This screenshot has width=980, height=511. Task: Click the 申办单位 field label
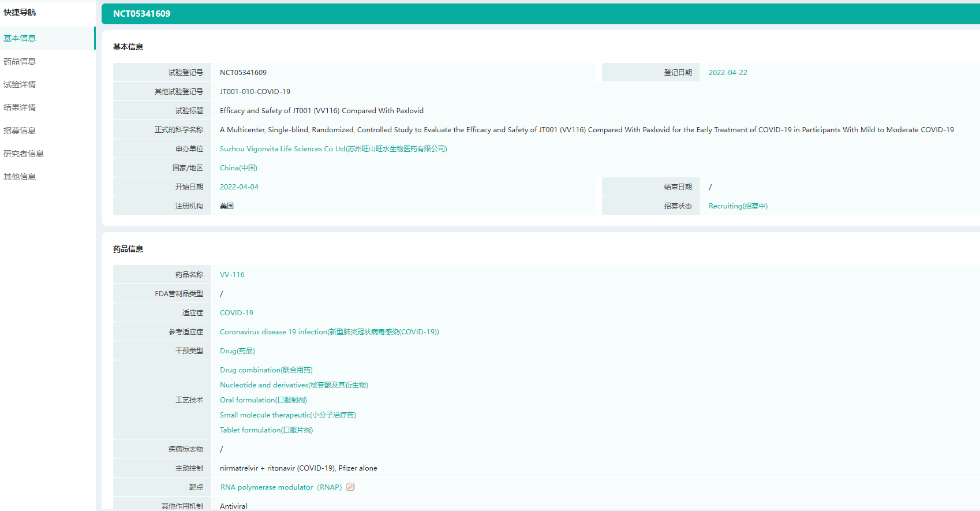189,149
